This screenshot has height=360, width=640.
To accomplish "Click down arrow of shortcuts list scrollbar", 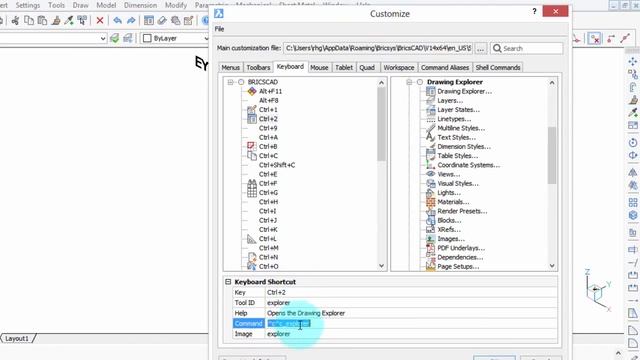I will pos(381,266).
